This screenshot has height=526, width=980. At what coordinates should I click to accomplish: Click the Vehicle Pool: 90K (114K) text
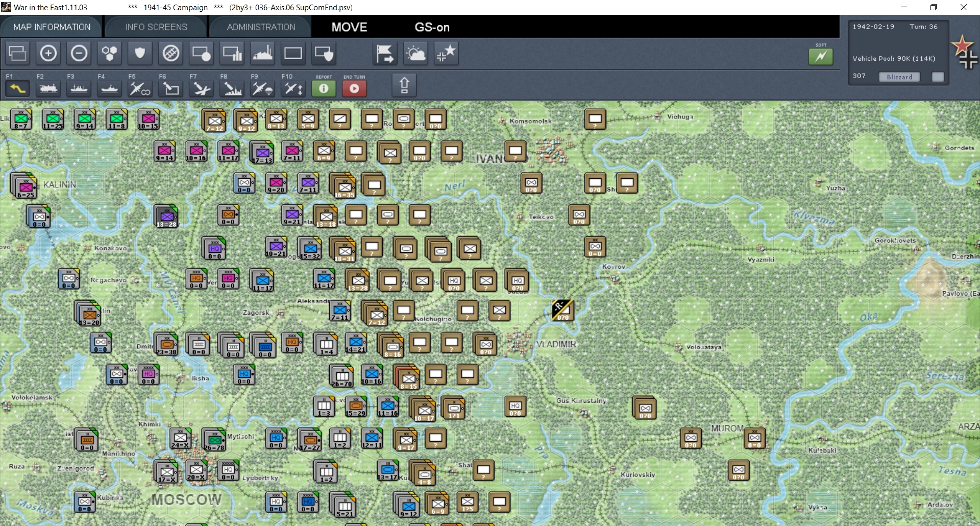click(x=894, y=59)
